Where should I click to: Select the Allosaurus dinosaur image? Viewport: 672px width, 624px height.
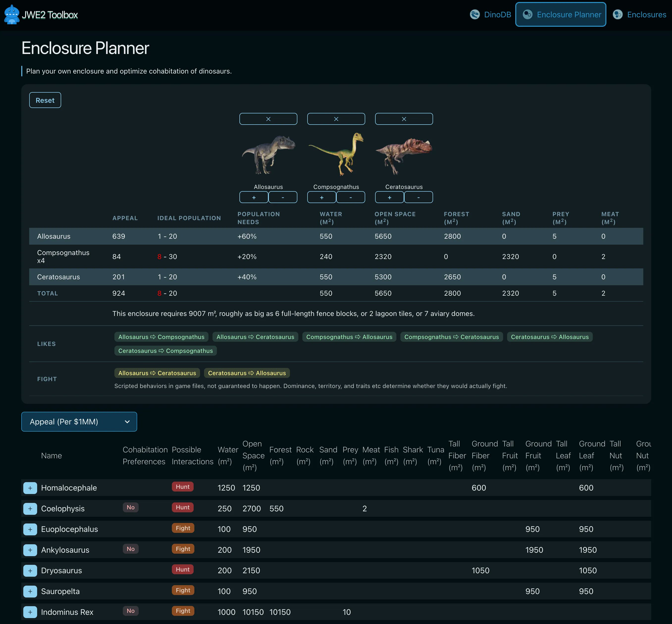268,155
